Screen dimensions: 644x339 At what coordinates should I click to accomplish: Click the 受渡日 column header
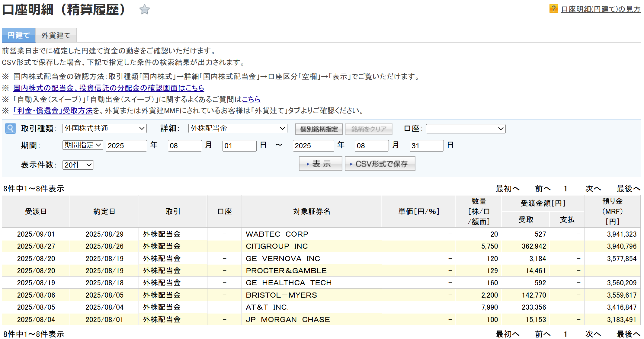click(36, 211)
